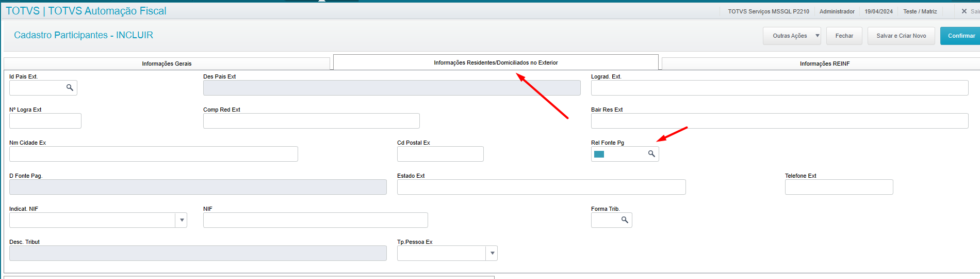Viewport: 980px width, 279px height.
Task: Click the Nº Logra Ext input field
Action: (x=45, y=121)
